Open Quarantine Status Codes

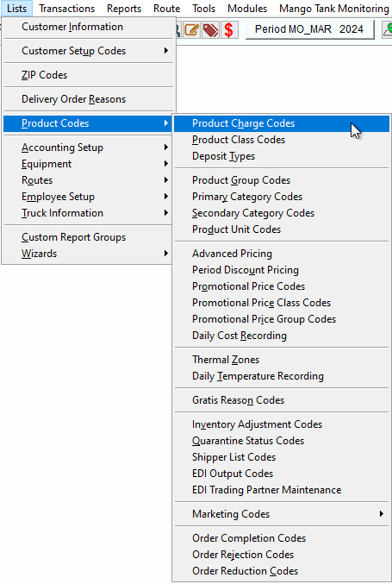click(x=282, y=441)
